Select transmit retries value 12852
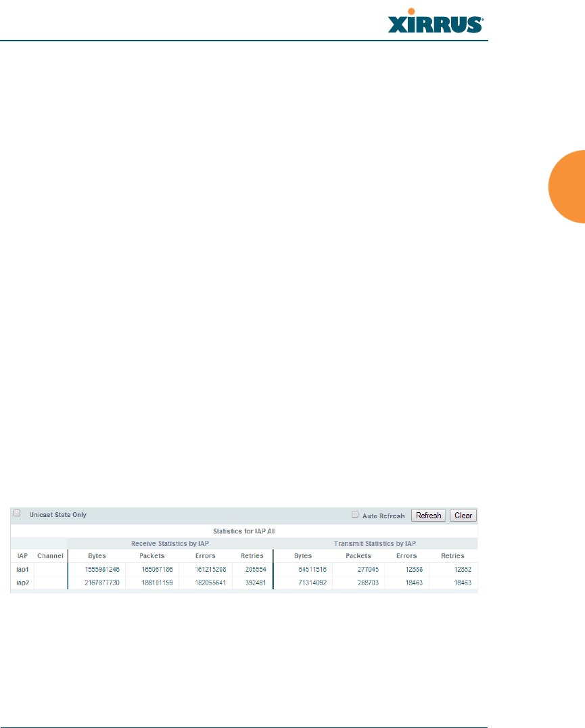 tap(463, 569)
